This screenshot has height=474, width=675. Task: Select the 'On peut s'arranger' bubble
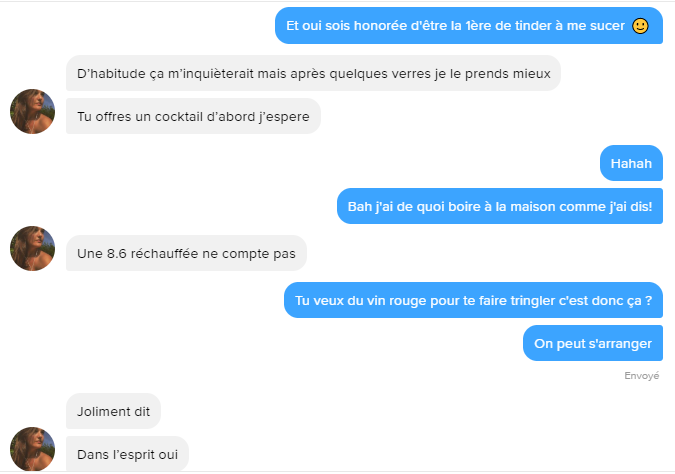(593, 343)
